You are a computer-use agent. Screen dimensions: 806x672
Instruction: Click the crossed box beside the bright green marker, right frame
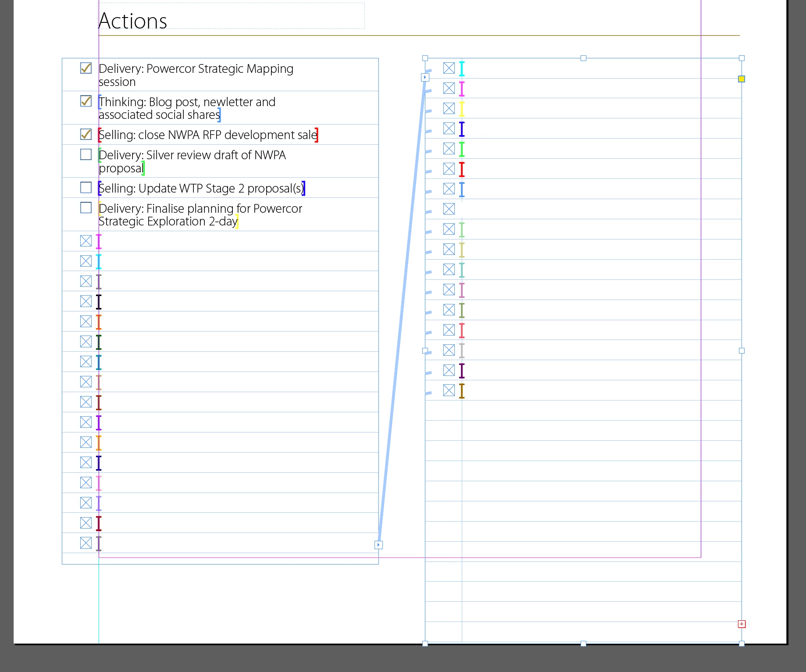pyautogui.click(x=449, y=149)
